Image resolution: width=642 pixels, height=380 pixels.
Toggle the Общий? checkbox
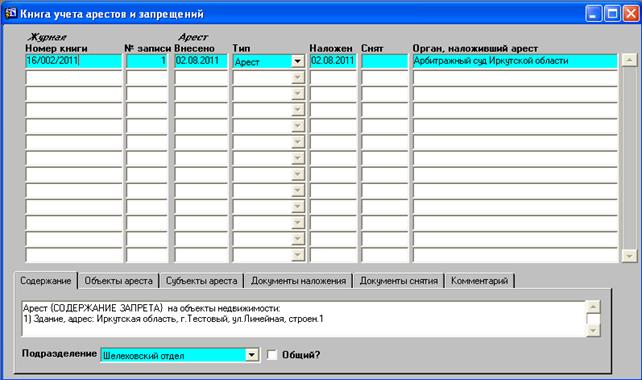coord(272,355)
